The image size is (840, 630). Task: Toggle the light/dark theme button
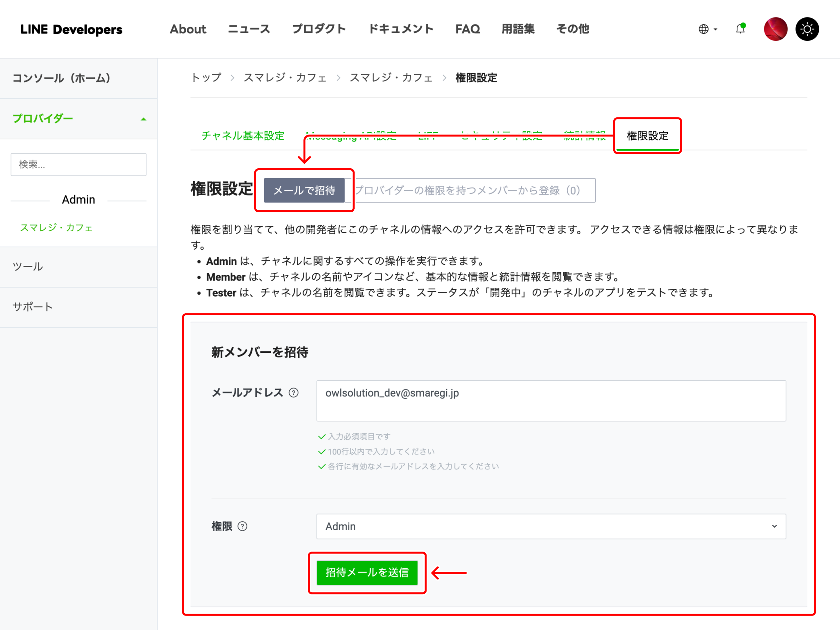pos(807,29)
